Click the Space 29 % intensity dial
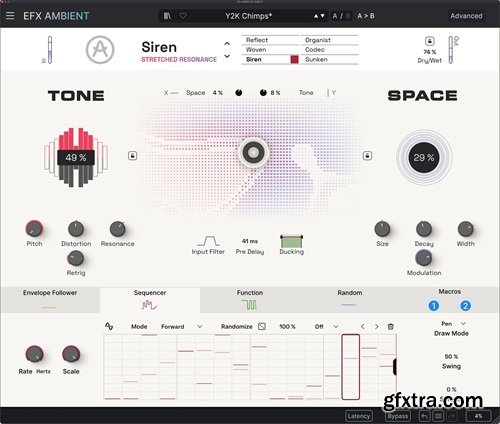The height and width of the screenshot is (424, 500). tap(424, 157)
